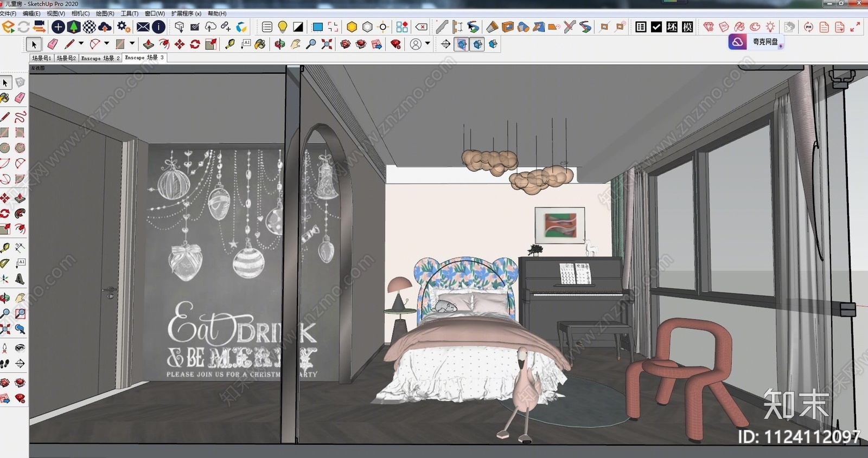Open the 3D Warehouse icon
The width and height of the screenshot is (868, 458).
346,44
